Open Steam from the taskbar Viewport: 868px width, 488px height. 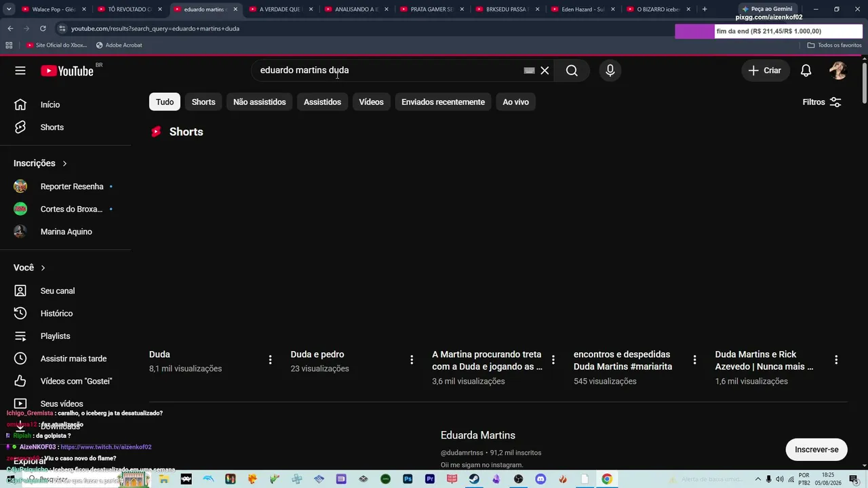474,479
